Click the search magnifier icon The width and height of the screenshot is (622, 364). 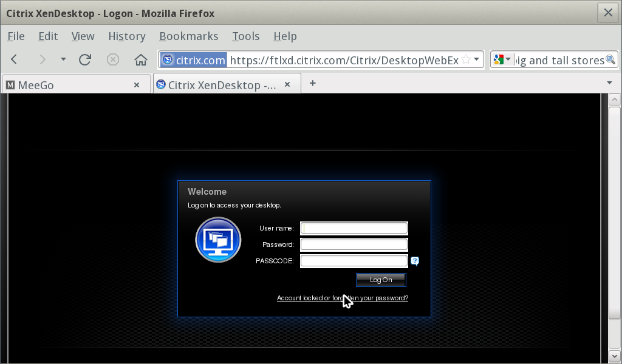click(610, 59)
